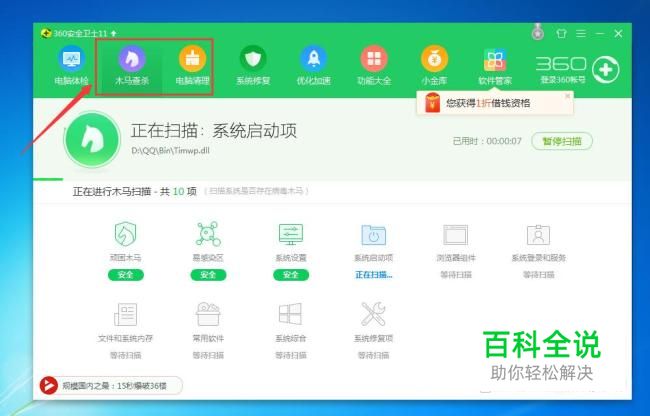Open 电脑清理 cleanup tool
The width and height of the screenshot is (650, 416).
192,66
